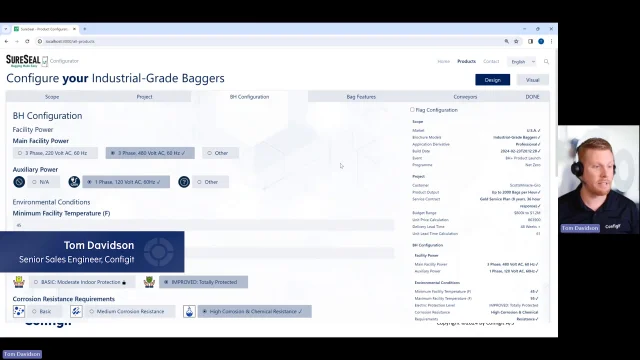
Task: Open the English language dropdown
Action: [522, 62]
